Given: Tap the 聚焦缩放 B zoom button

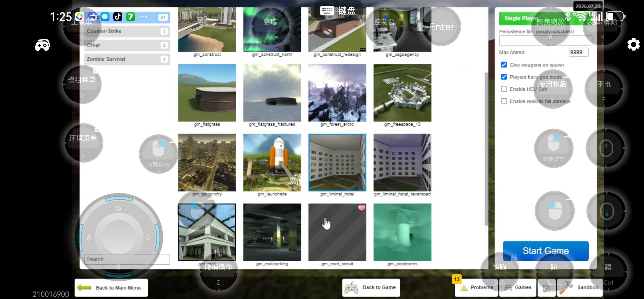Looking at the screenshot, I should pyautogui.click(x=550, y=27).
